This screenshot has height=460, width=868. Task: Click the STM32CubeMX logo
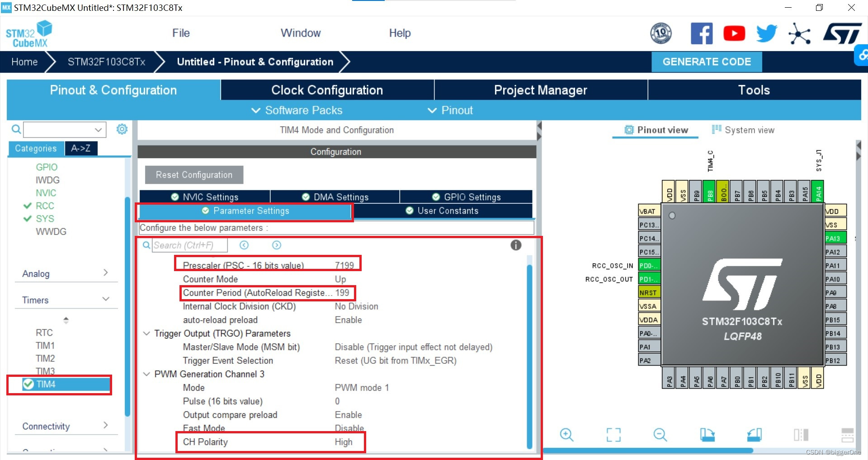point(29,34)
